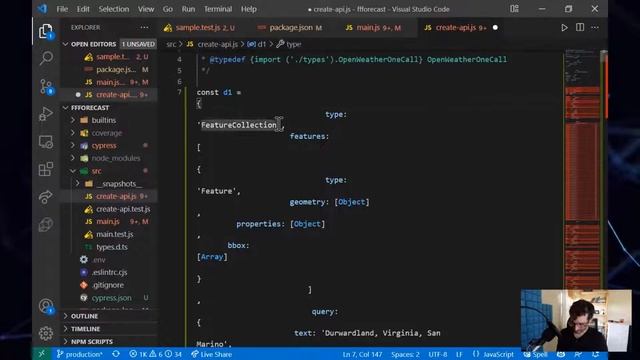640x360 pixels.
Task: Select package.json in Open Editors list
Action: [116, 69]
